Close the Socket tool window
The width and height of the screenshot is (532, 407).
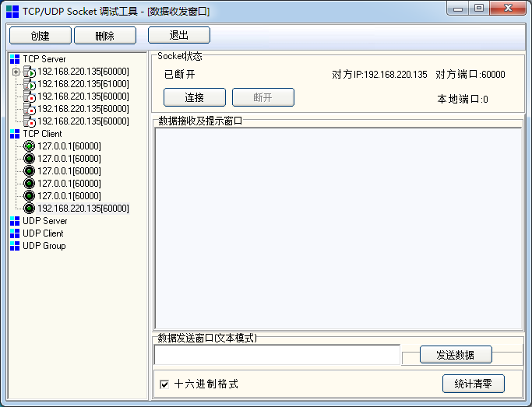click(x=508, y=8)
